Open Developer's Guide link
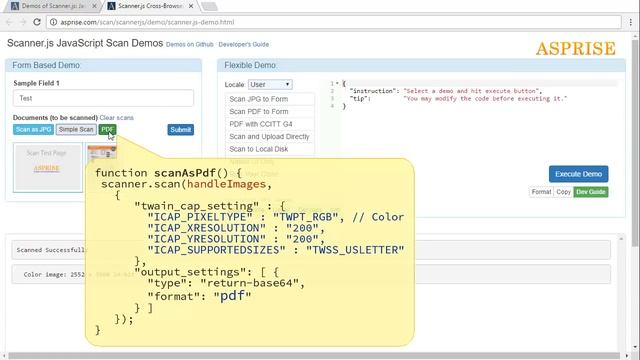Screen dimensions: 640x360 tap(243, 44)
